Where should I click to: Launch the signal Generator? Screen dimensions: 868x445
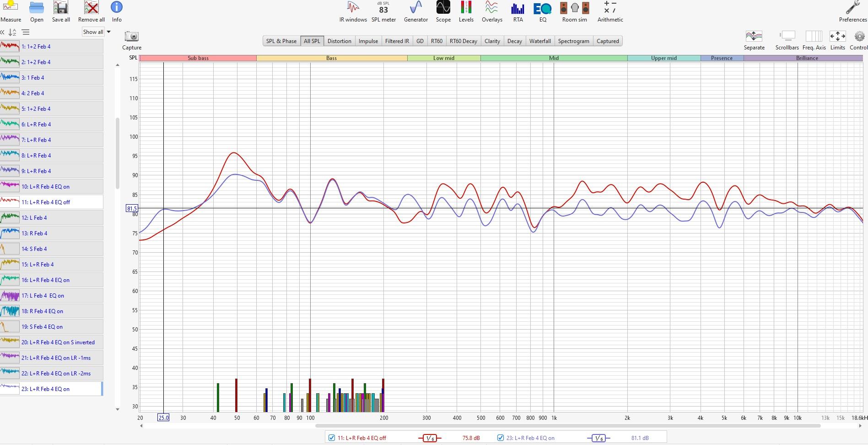tap(415, 11)
